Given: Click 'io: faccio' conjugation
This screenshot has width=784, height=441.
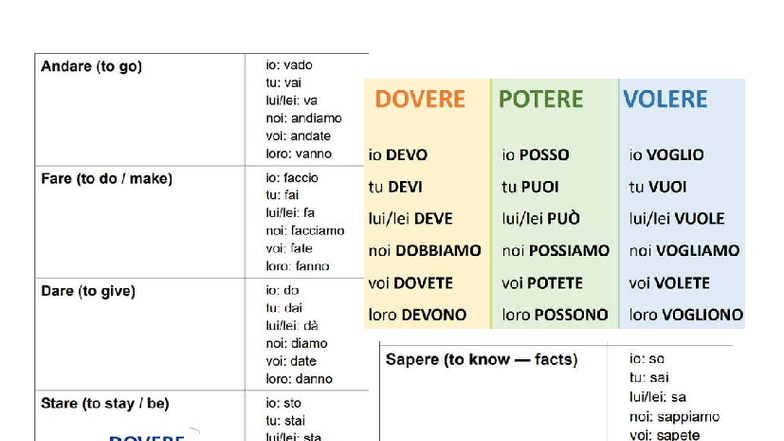Looking at the screenshot, I should tap(292, 178).
